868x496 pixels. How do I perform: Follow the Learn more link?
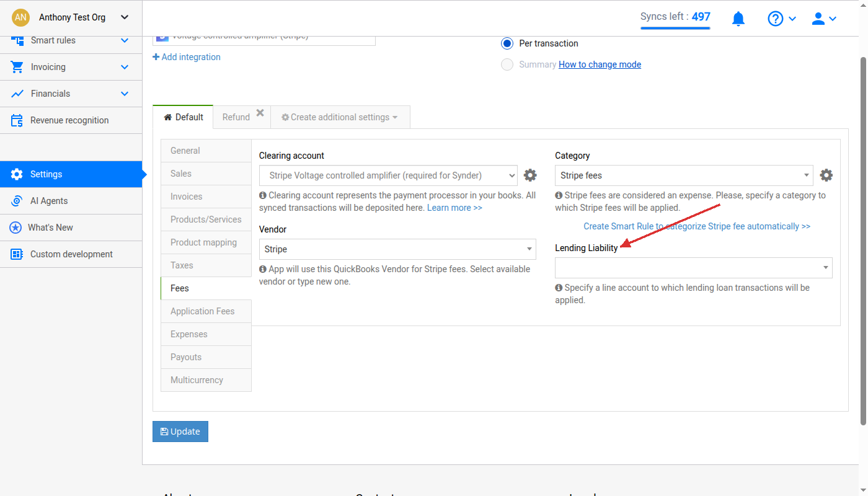tap(454, 208)
